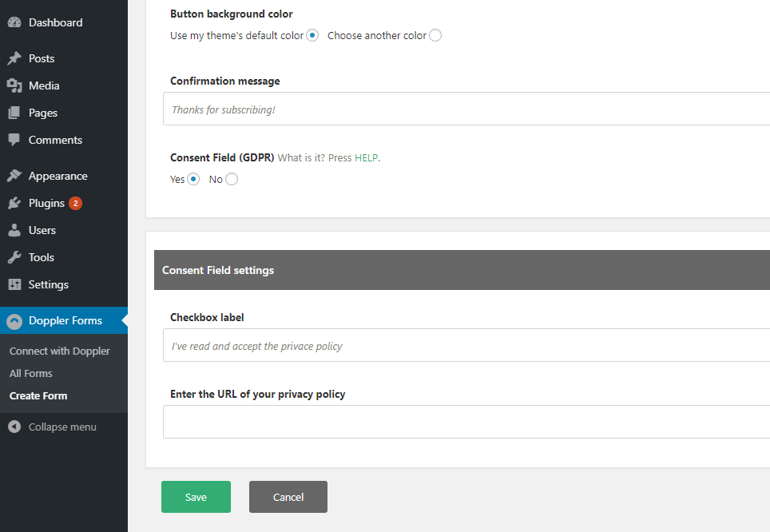The height and width of the screenshot is (532, 770).
Task: Click the Appearance paintbrush icon
Action: click(14, 176)
